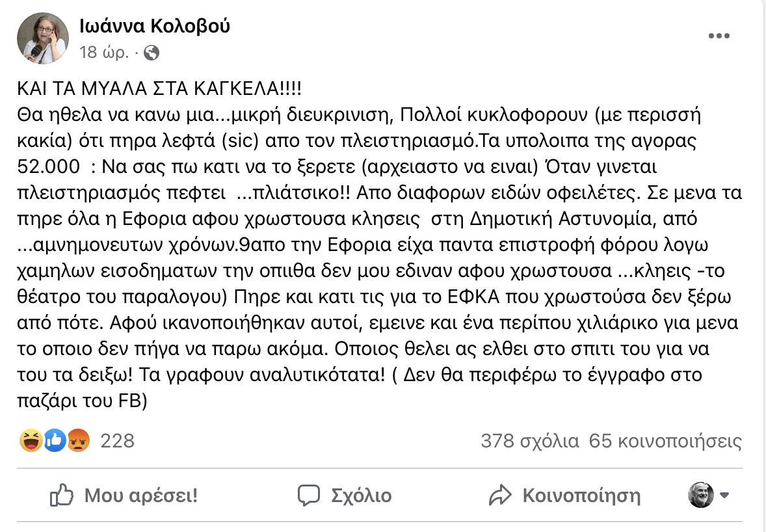View the 378 σχόλια comments
Viewport: 766px width, 532px height.
pos(530,441)
